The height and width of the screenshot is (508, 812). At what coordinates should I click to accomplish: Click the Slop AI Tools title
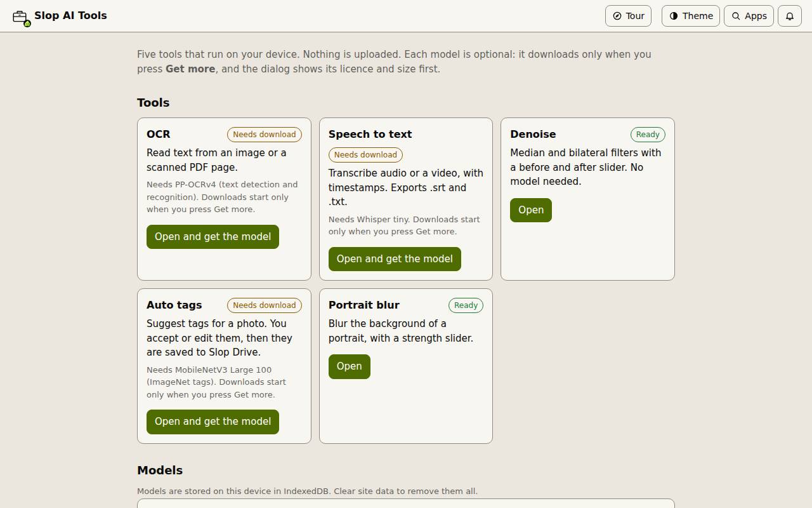click(70, 15)
